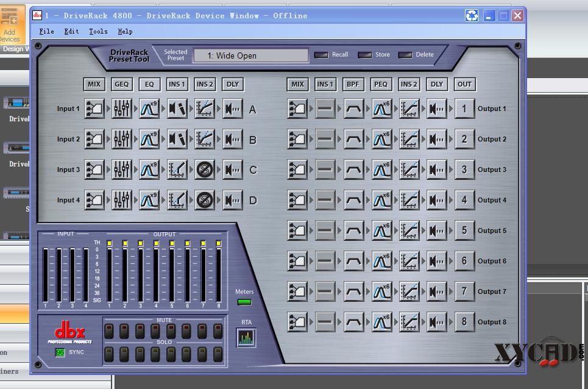Open the Input 1 INS 2 dynamics module
The image size is (588, 389).
coord(205,109)
